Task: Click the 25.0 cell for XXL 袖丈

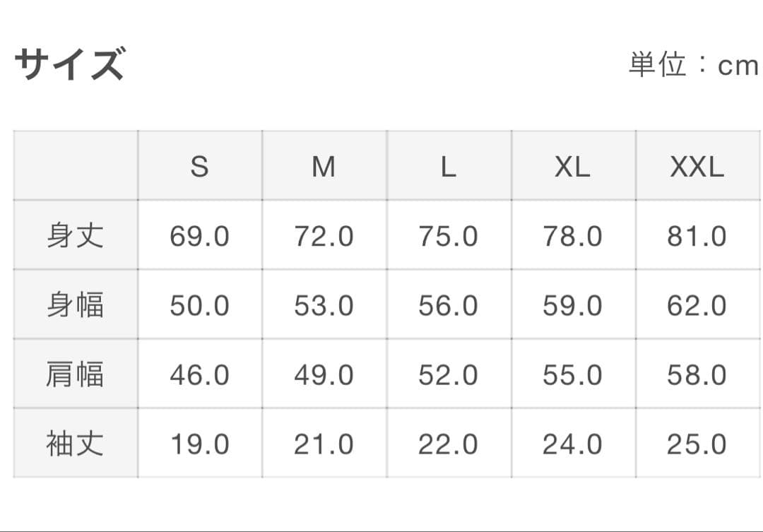Action: click(x=697, y=444)
